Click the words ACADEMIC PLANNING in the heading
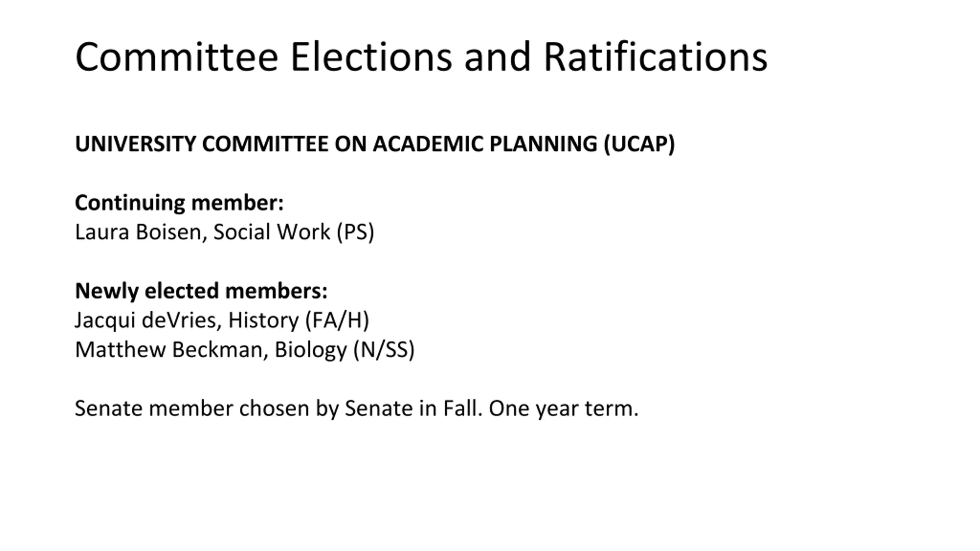The width and height of the screenshot is (980, 551). point(485,144)
